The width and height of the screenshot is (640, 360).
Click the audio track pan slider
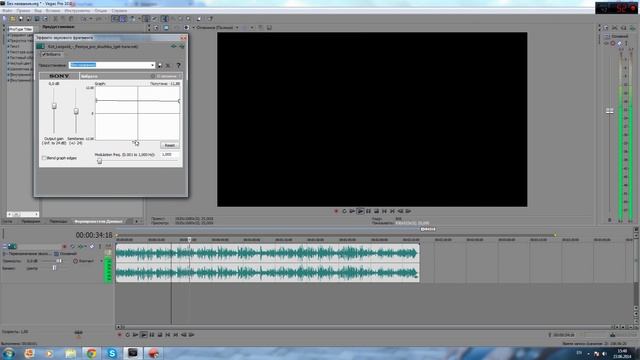[x=54, y=268]
